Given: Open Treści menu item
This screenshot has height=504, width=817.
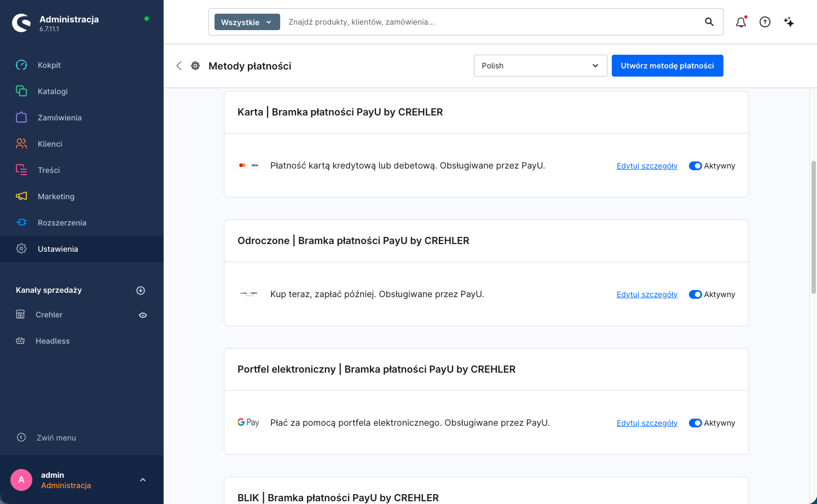Looking at the screenshot, I should [82, 170].
